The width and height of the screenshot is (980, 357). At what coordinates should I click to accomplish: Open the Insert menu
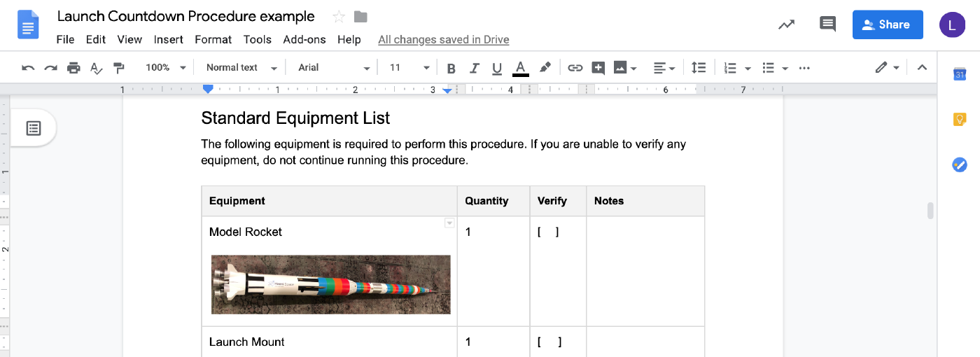(168, 40)
